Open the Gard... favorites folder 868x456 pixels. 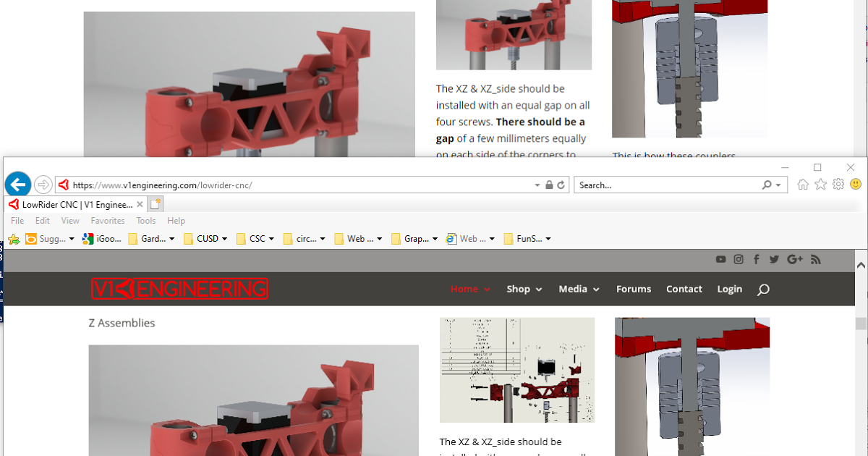point(150,239)
